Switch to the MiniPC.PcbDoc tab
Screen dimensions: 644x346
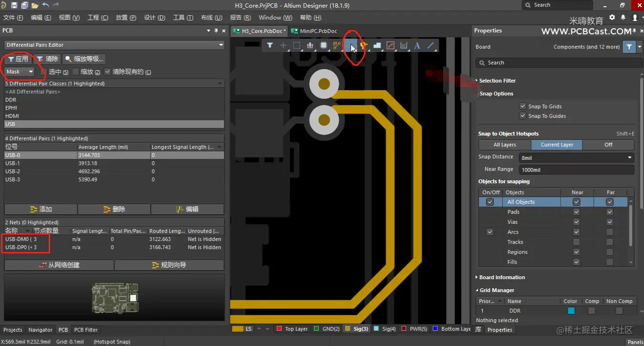[315, 31]
